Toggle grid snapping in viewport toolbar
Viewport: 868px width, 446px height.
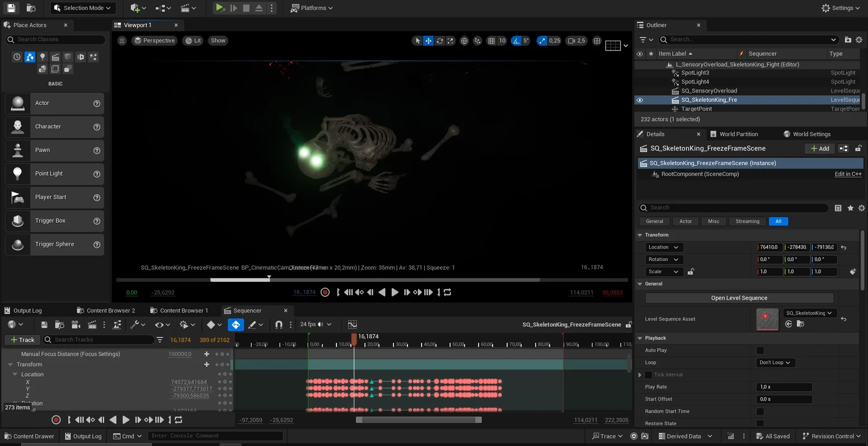(492, 41)
